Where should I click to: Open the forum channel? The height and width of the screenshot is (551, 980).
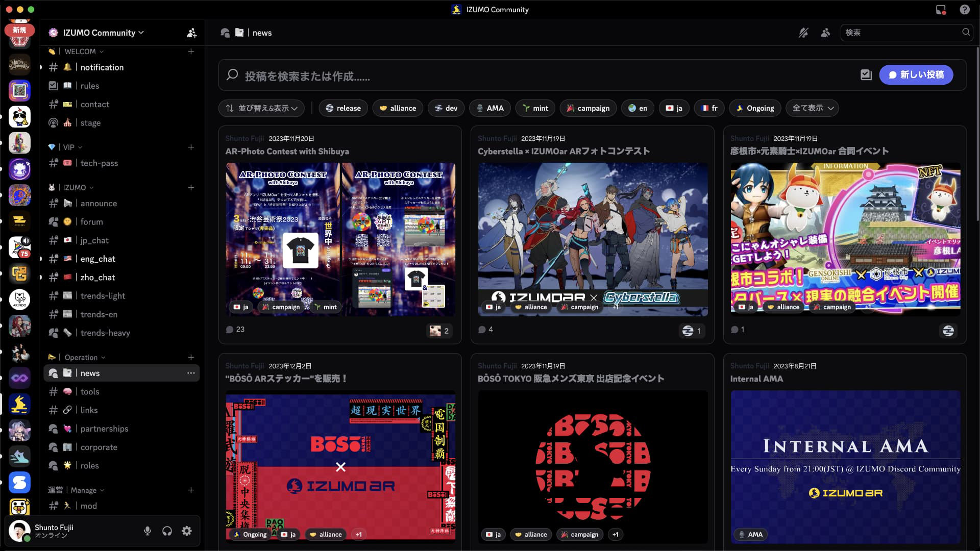pyautogui.click(x=121, y=222)
